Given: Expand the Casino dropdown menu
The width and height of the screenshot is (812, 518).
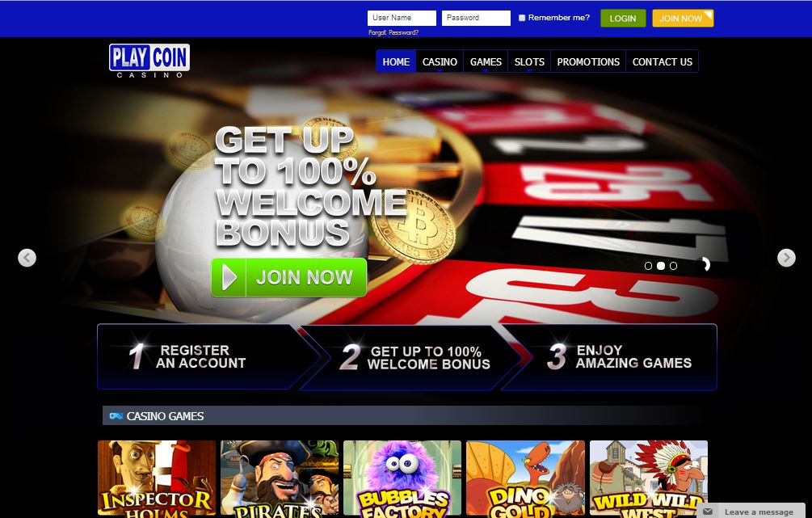Looking at the screenshot, I should [x=440, y=61].
